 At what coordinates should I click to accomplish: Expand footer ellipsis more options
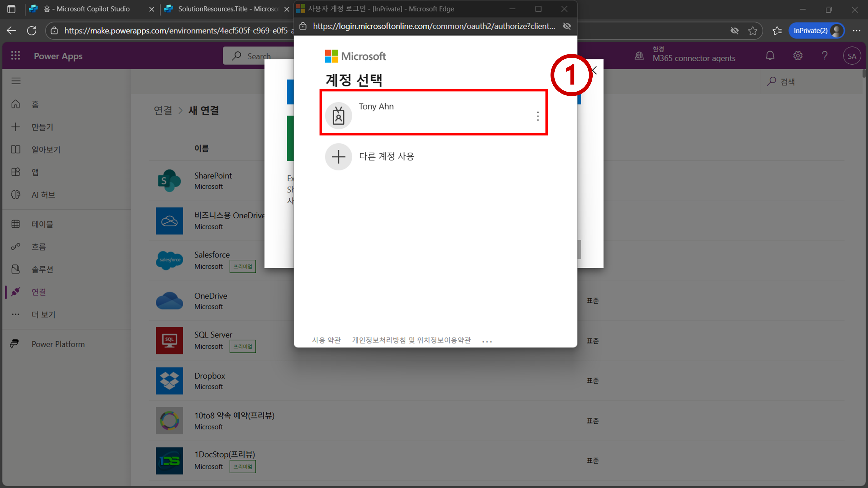point(487,342)
